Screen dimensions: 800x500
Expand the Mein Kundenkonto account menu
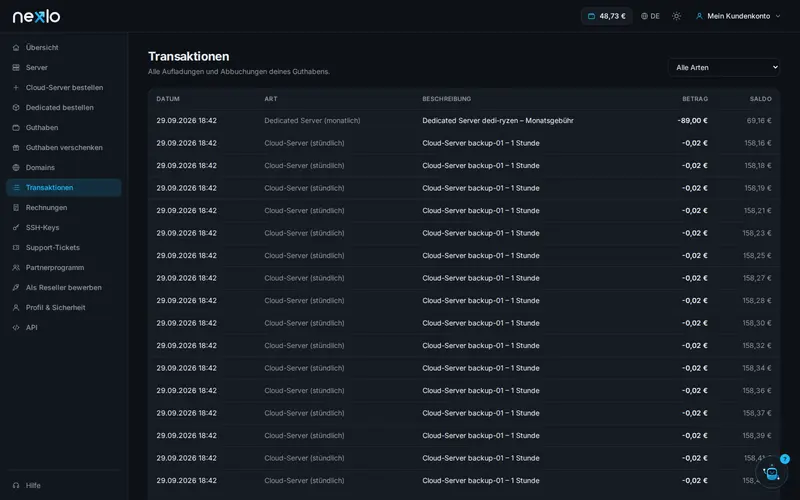(x=738, y=16)
